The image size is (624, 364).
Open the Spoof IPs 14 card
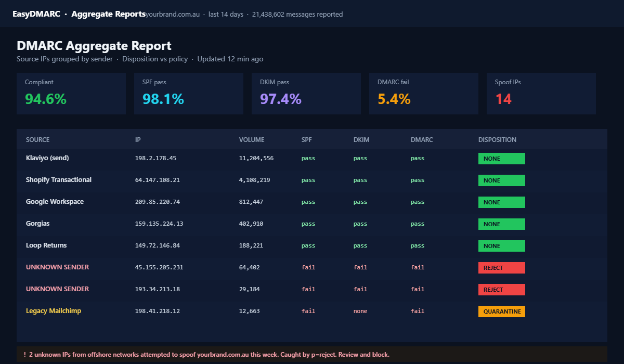click(541, 94)
